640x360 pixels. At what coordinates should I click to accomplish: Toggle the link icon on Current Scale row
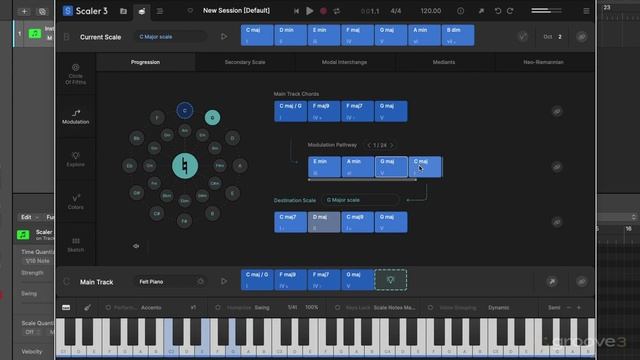tap(582, 37)
